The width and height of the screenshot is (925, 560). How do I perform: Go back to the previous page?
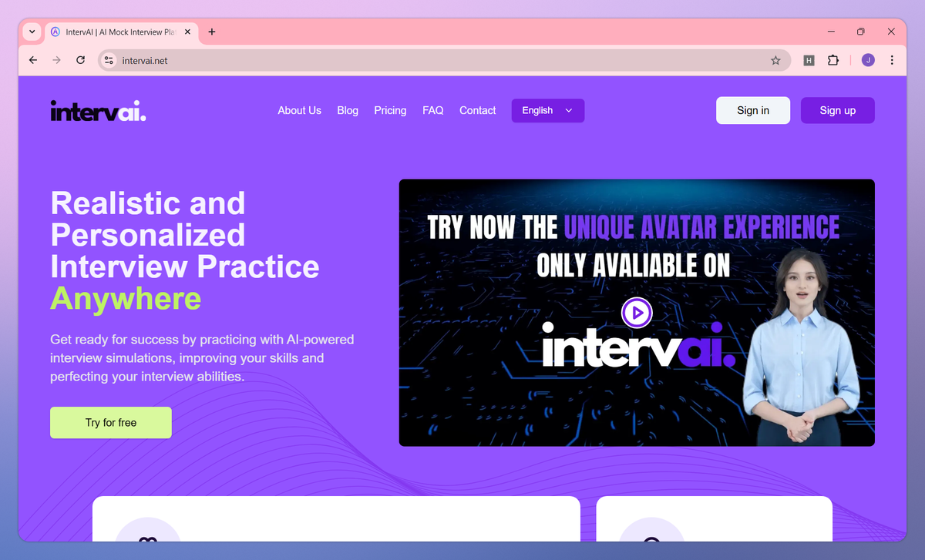[x=32, y=60]
